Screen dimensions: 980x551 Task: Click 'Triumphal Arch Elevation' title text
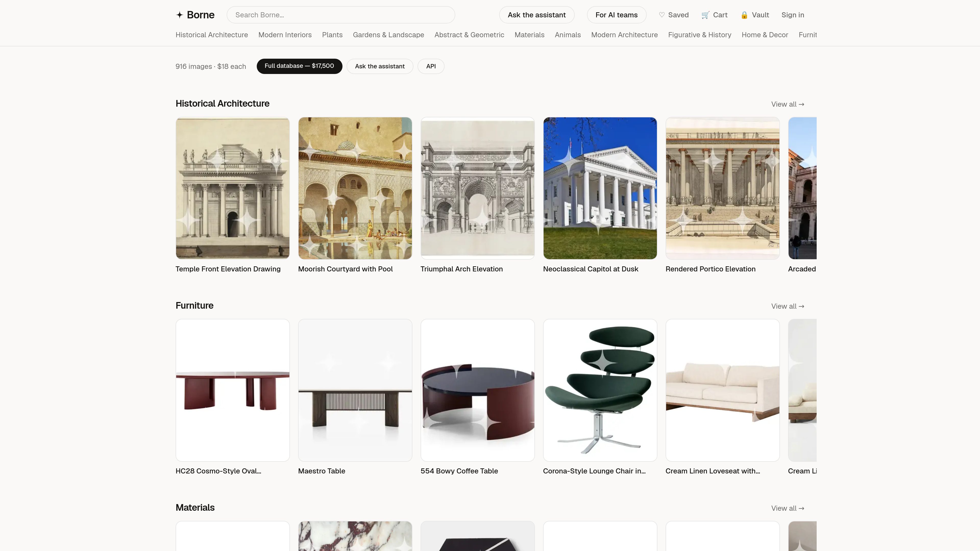pos(461,269)
